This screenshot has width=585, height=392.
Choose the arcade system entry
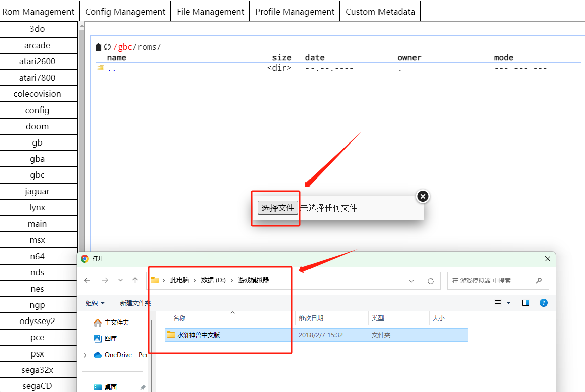(38, 45)
